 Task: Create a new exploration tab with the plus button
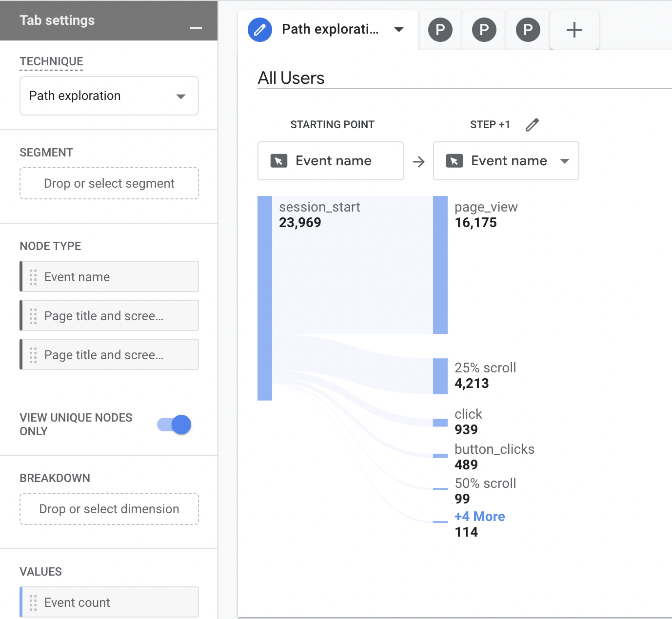point(574,29)
